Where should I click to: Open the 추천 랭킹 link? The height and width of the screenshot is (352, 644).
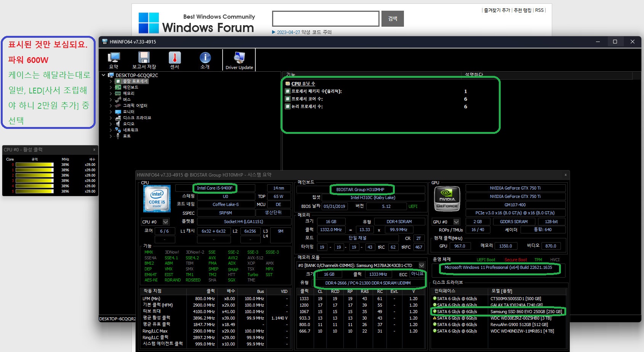coord(522,10)
